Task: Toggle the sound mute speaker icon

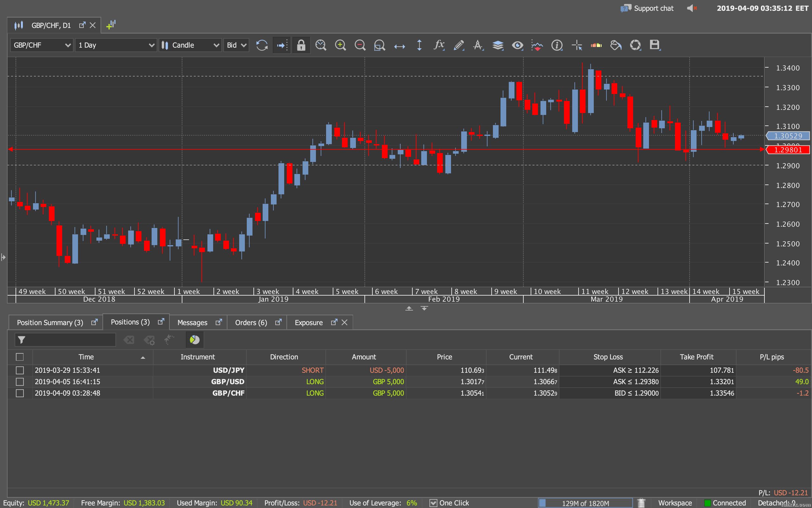Action: [x=692, y=8]
